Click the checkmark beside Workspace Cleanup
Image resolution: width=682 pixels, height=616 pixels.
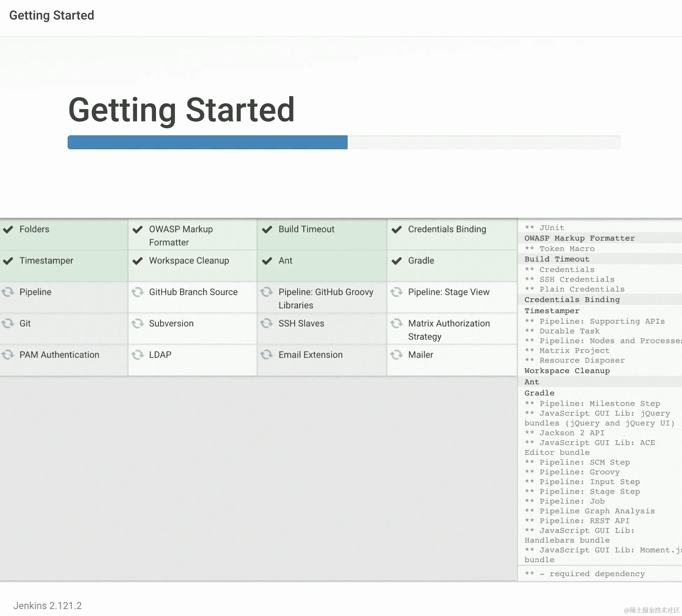[x=137, y=261]
